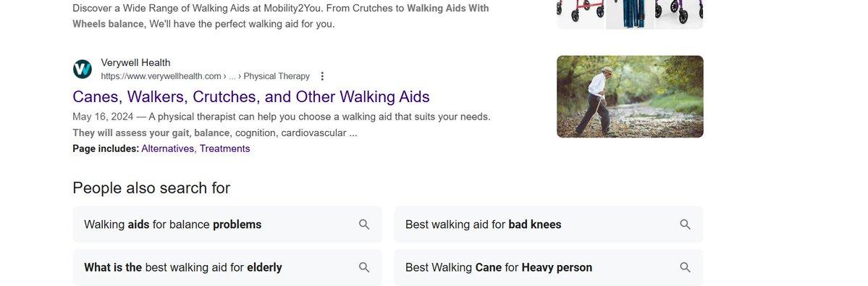Open the man walking with cane thumbnail
This screenshot has width=868, height=286.
pyautogui.click(x=630, y=96)
